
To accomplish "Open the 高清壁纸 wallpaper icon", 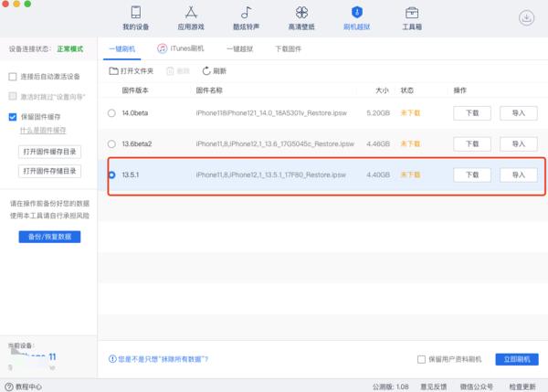I will pyautogui.click(x=301, y=12).
